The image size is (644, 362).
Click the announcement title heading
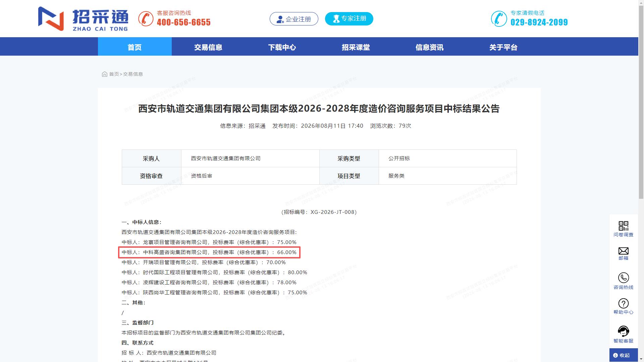pyautogui.click(x=319, y=109)
